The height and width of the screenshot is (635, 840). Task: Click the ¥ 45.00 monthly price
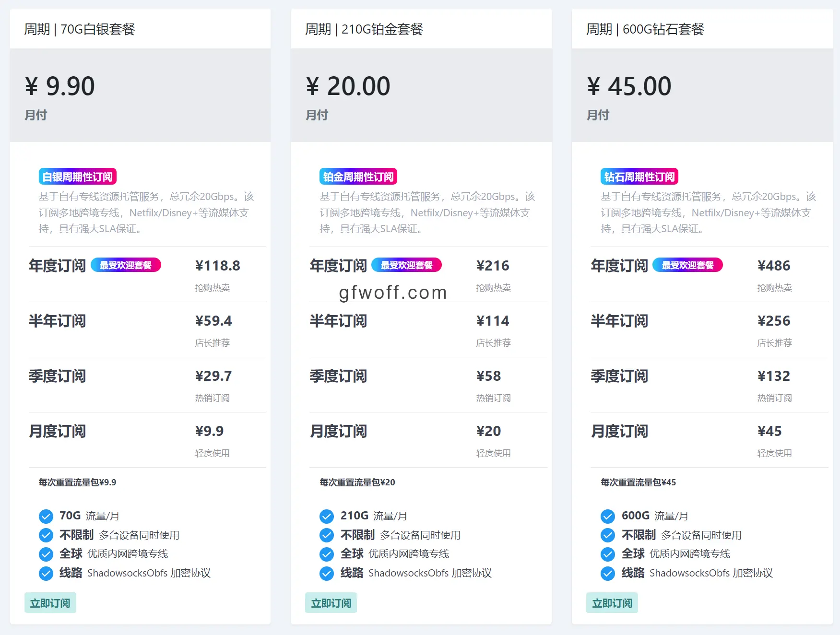629,86
